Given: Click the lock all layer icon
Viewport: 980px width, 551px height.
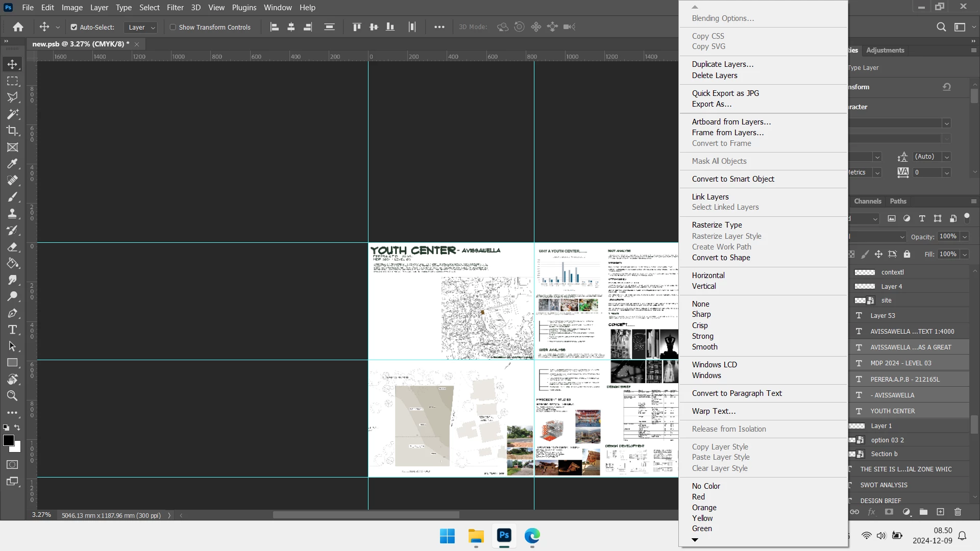Looking at the screenshot, I should point(907,254).
